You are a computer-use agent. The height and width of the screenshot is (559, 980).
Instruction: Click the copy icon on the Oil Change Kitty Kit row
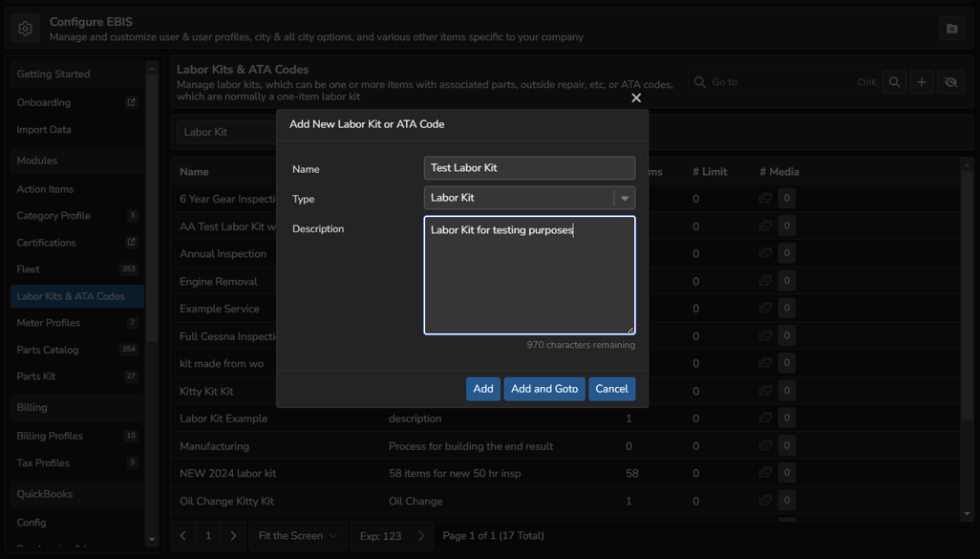point(764,500)
